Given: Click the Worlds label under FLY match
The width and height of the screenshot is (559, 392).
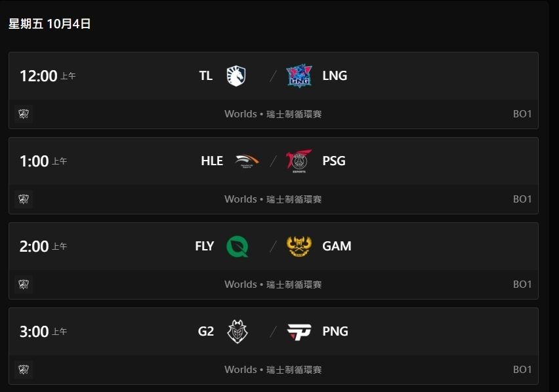Looking at the screenshot, I should click(241, 284).
